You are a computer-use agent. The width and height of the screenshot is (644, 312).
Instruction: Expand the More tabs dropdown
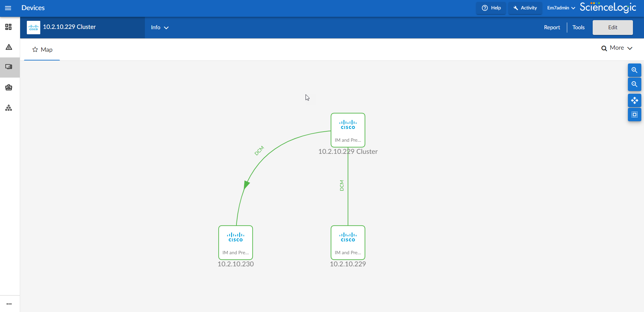point(617,48)
